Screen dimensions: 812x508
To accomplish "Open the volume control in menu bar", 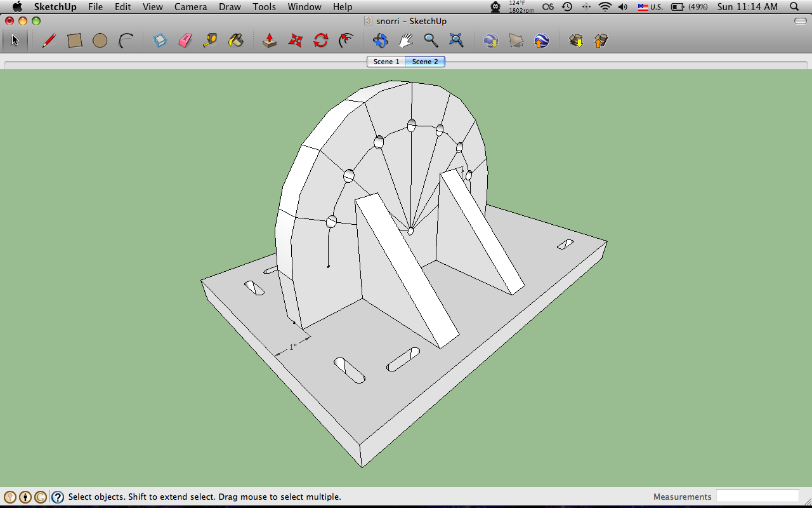I will click(x=623, y=7).
